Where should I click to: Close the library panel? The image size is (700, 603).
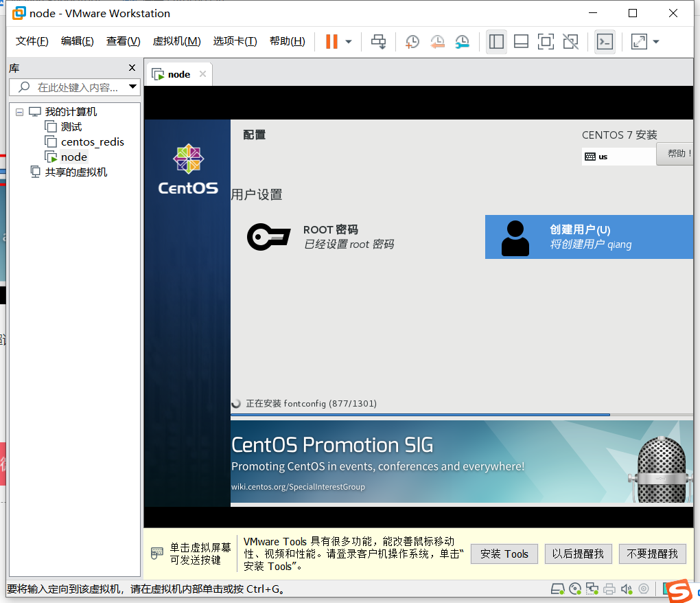click(132, 67)
